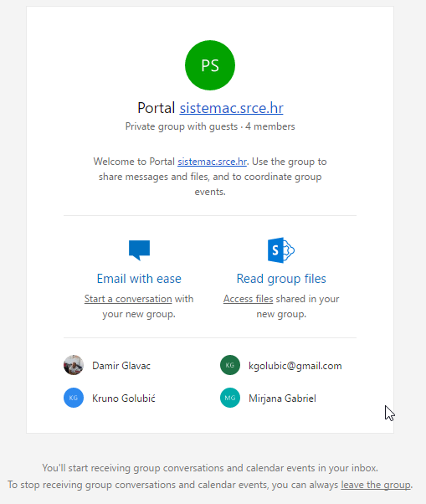
Task: Click the green PS group avatar
Action: click(210, 65)
